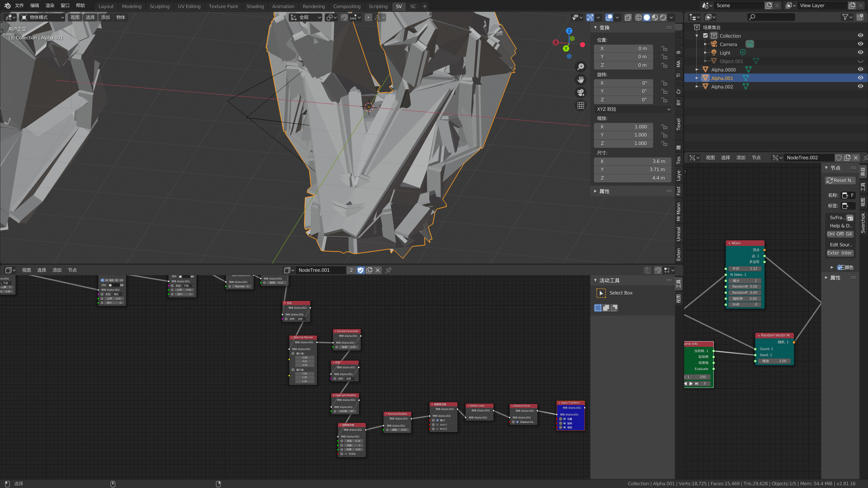
Task: Open the Sverchok sidebar tab
Action: pyautogui.click(x=863, y=223)
